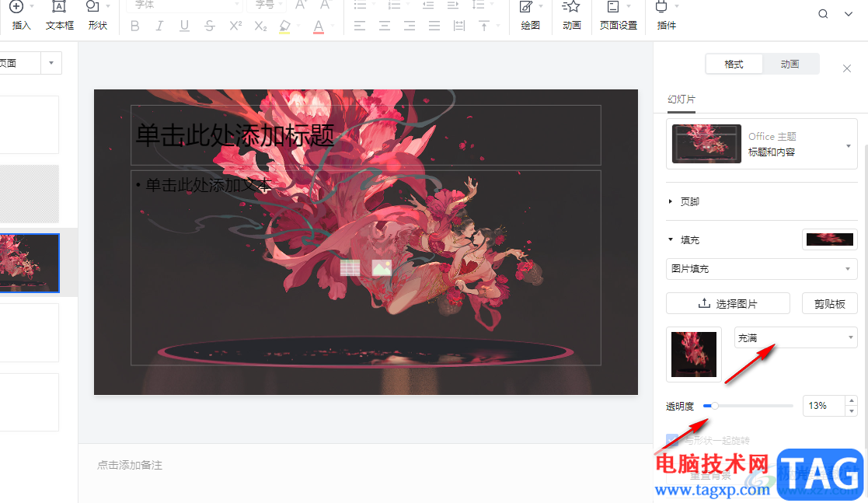This screenshot has width=868, height=503.
Task: Click the 文本框 text box tool
Action: pos(59,8)
